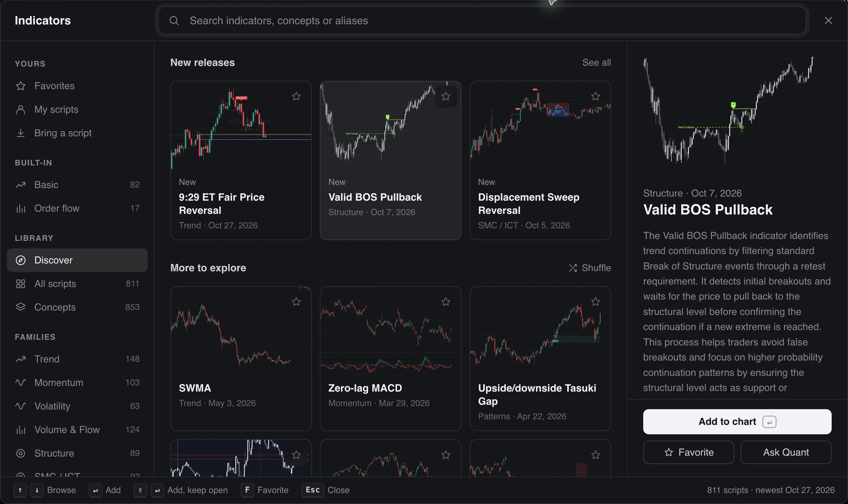Click the Shuffle crossed-arrows icon

click(x=573, y=268)
